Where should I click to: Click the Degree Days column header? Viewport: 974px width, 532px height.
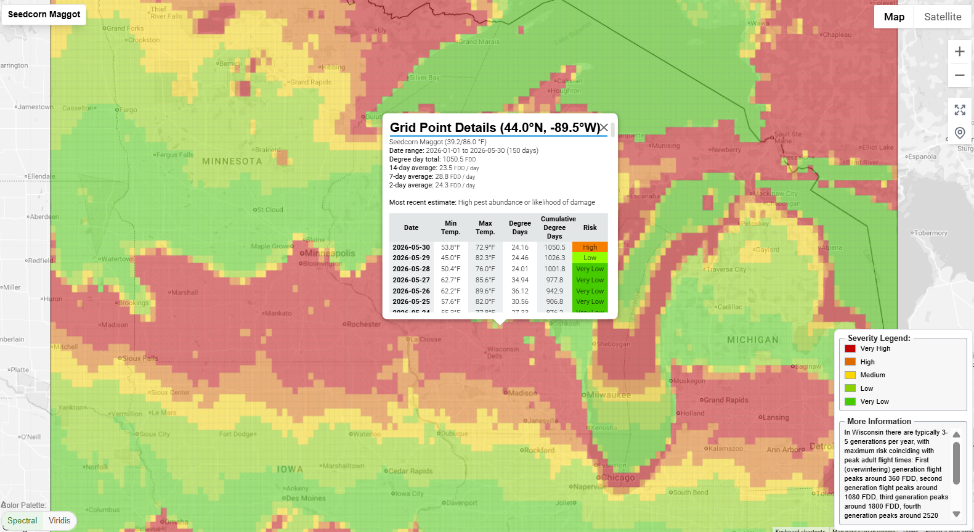point(520,227)
